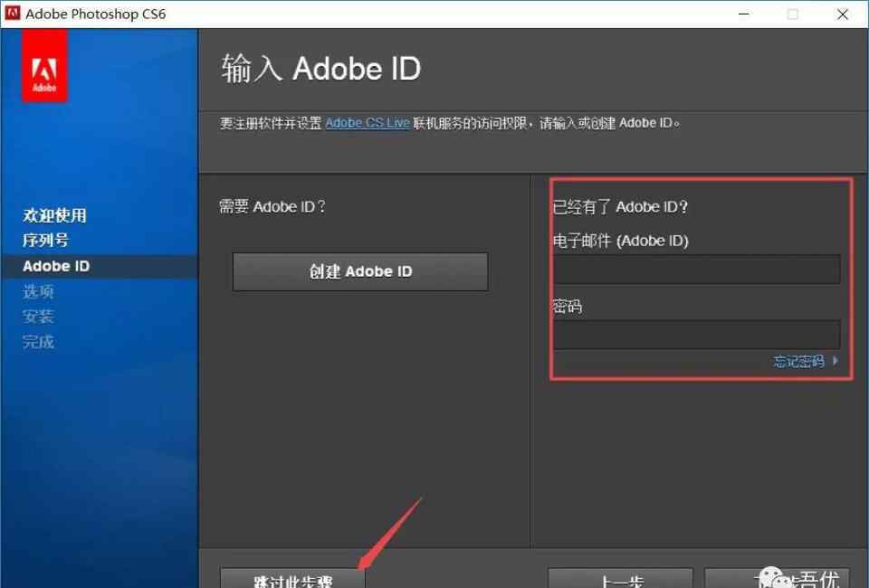
Task: Select the 完成 step in the sidebar
Action: click(x=38, y=342)
